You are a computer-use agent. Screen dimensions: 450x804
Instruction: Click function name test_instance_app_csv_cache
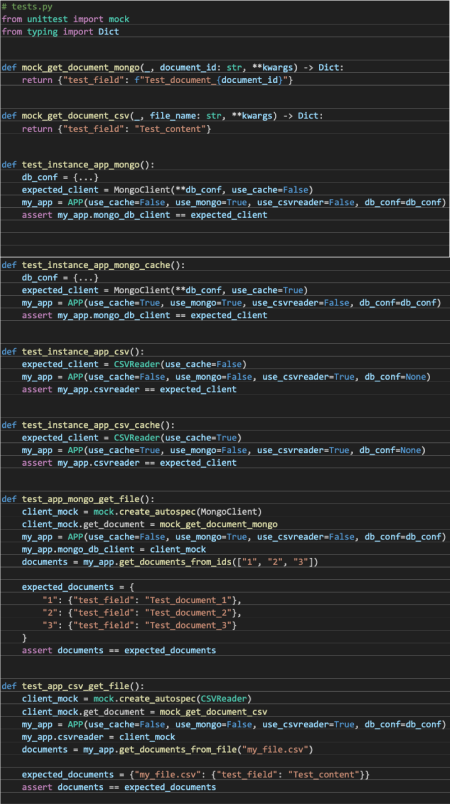pos(91,425)
